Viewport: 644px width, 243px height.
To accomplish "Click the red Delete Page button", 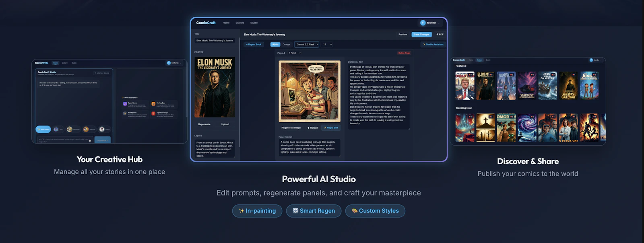I will pos(404,53).
